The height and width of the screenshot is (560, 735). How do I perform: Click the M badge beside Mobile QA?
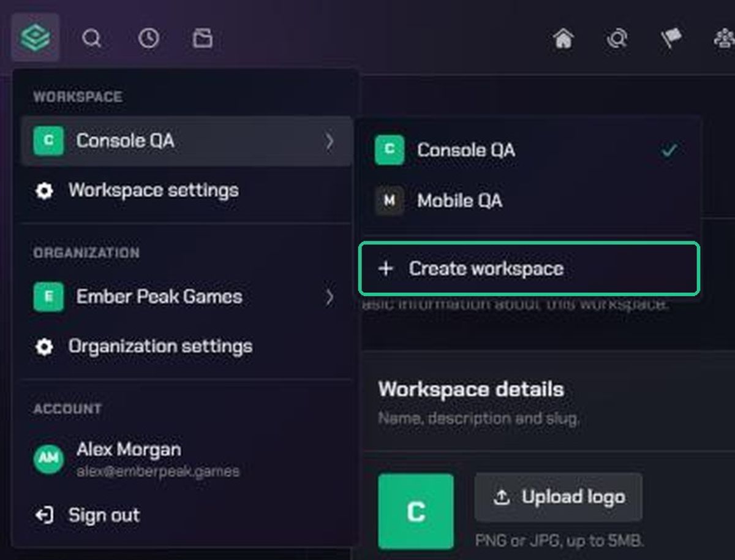390,200
